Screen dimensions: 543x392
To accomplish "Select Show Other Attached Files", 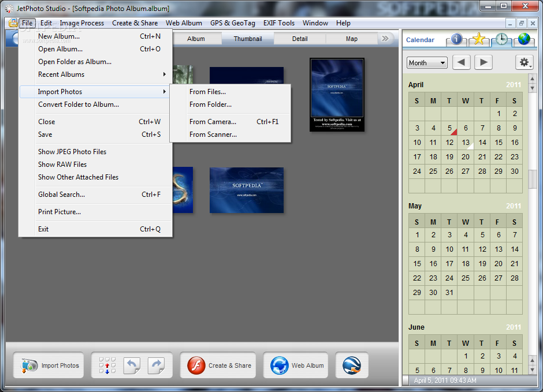I will [x=95, y=177].
